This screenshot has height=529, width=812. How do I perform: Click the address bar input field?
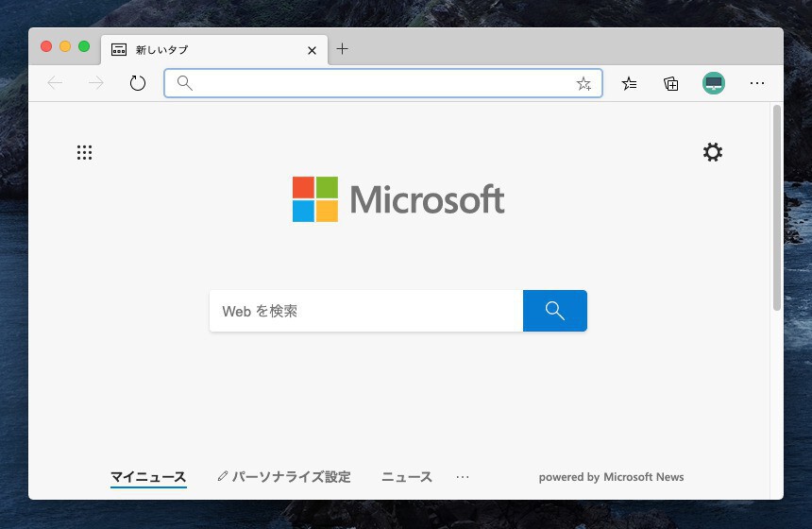pos(383,83)
